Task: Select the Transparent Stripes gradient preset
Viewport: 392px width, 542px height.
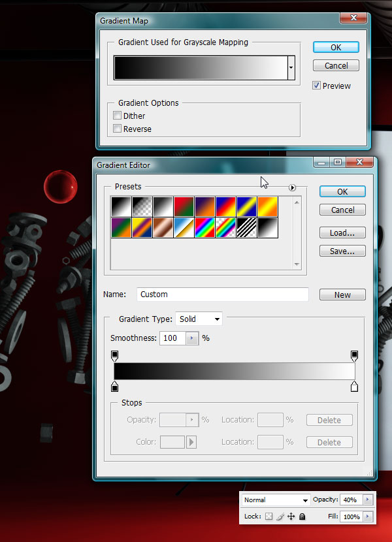Action: [247, 228]
